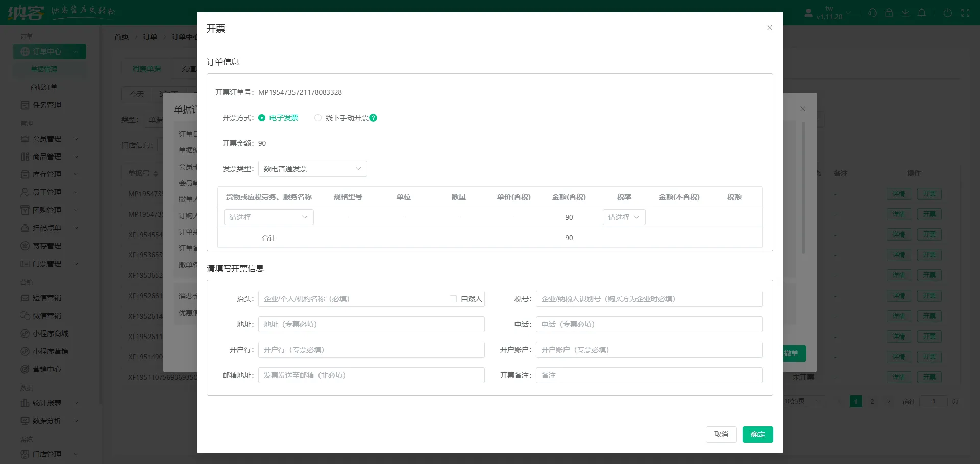The width and height of the screenshot is (980, 464).
Task: Open the notification bell icon
Action: (x=922, y=13)
